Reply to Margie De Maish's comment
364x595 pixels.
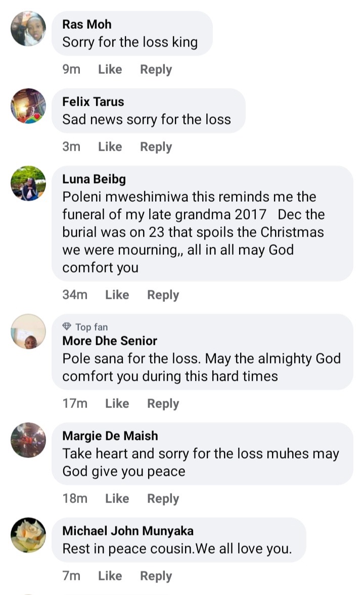(x=163, y=499)
